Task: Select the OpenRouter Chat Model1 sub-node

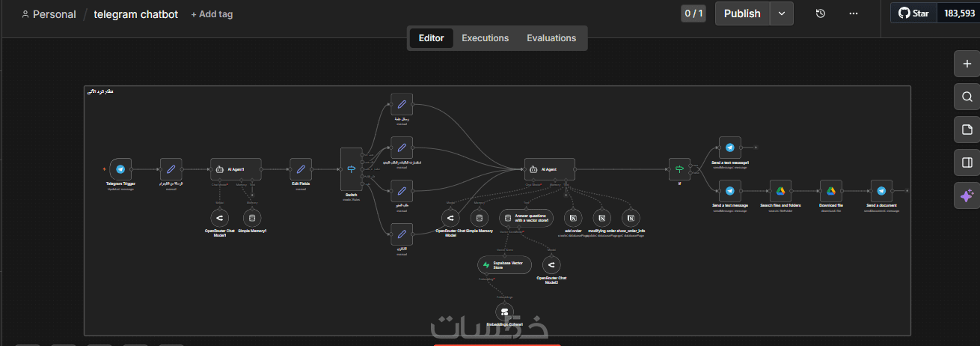Action: (x=219, y=219)
